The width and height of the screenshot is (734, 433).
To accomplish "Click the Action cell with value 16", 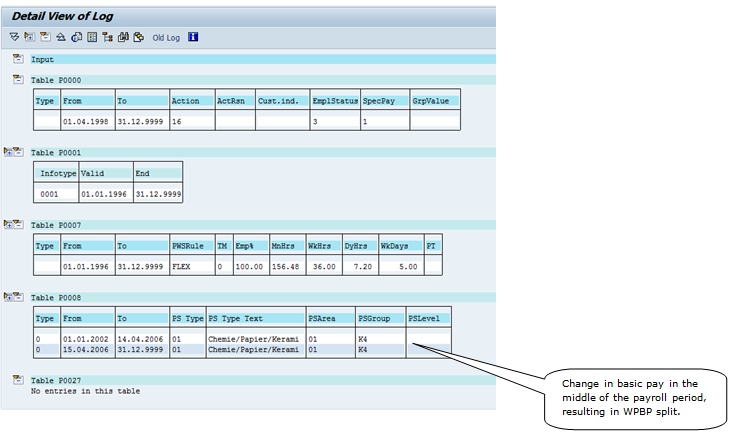I will [192, 121].
